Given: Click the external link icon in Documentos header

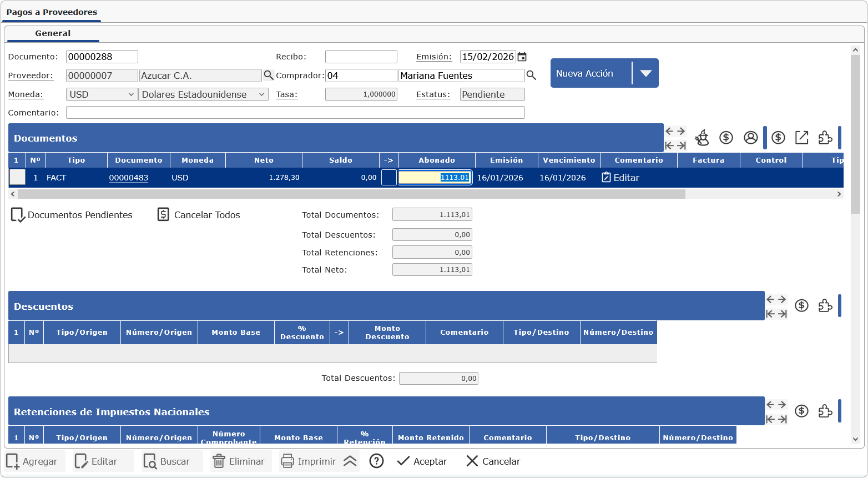Looking at the screenshot, I should [x=801, y=138].
